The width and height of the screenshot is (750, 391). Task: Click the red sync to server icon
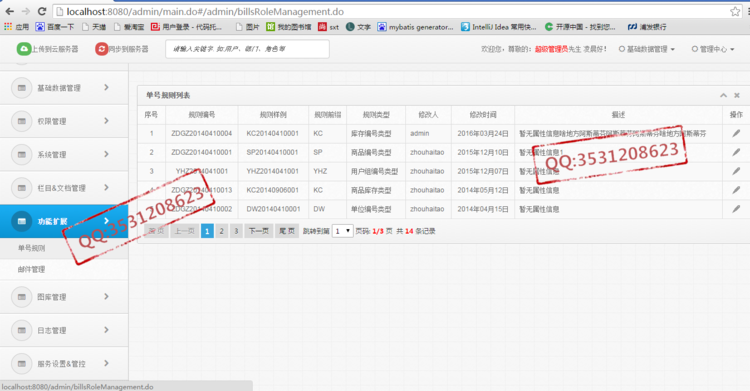pyautogui.click(x=101, y=49)
